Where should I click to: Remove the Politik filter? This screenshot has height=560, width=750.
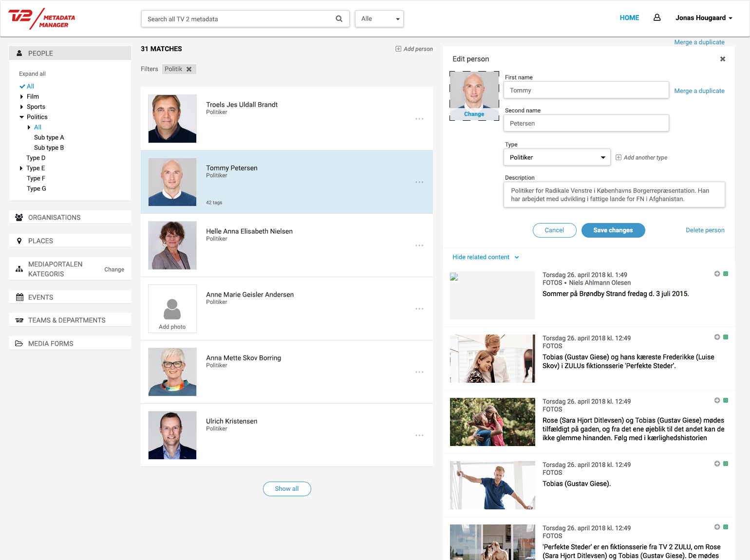tap(189, 69)
